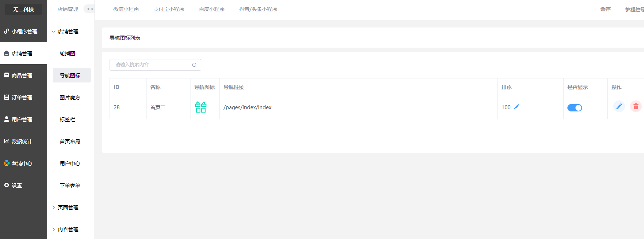Click the 导航图标列表 page title

125,38
